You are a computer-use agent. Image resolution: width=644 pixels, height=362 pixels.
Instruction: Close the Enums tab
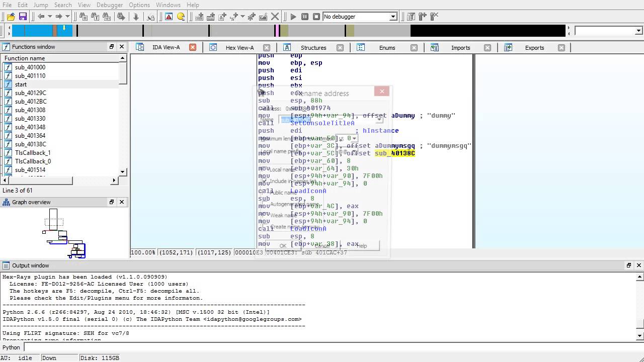[414, 48]
